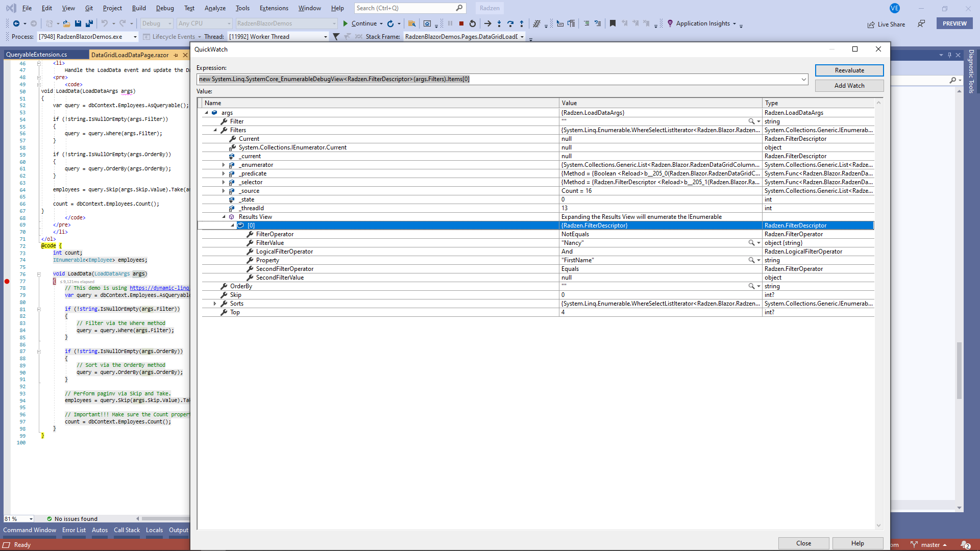Restart debugging with the circular arrow
This screenshot has height=551, width=980.
point(473,23)
